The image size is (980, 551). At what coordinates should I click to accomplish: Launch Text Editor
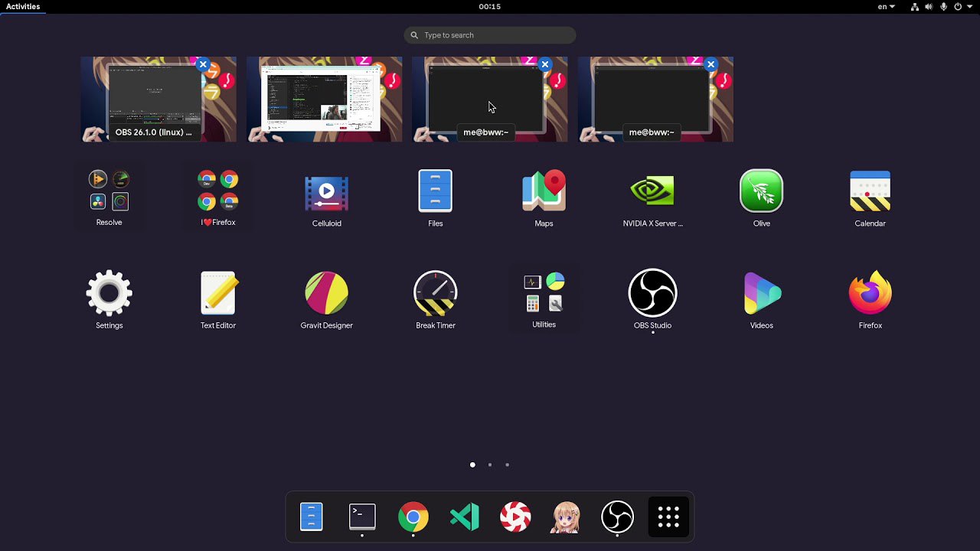(x=218, y=298)
